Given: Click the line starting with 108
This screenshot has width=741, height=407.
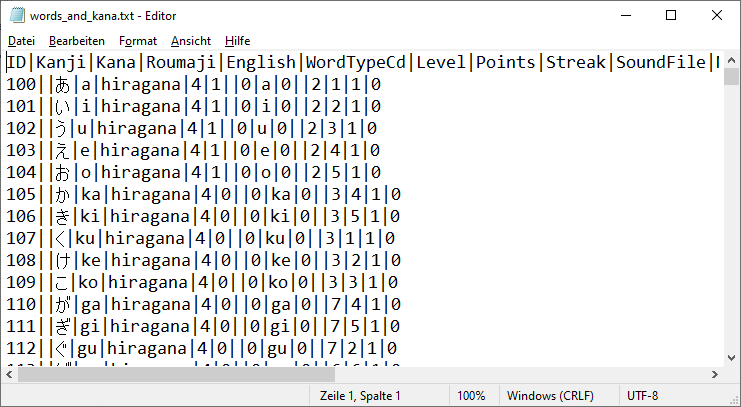Looking at the screenshot, I should (x=204, y=260).
